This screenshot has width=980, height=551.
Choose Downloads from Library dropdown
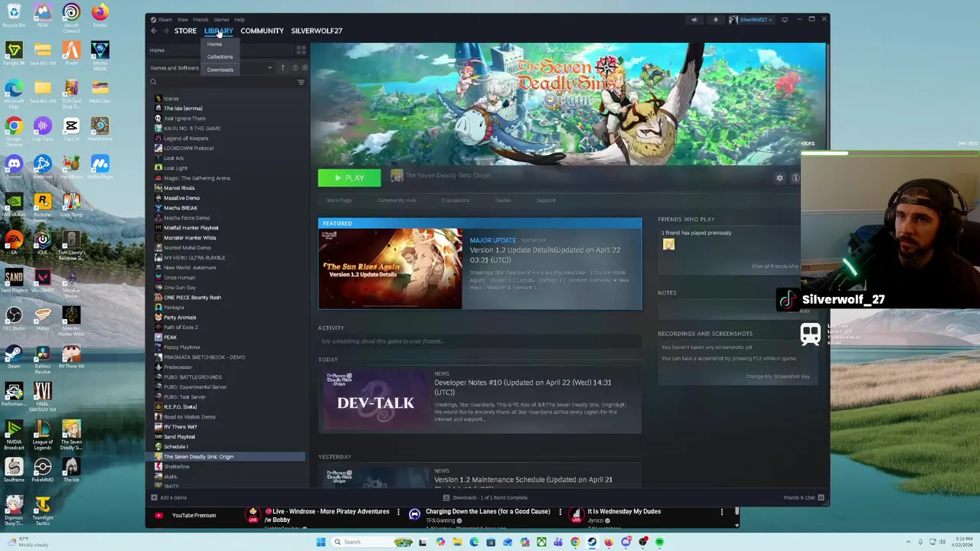pyautogui.click(x=220, y=70)
